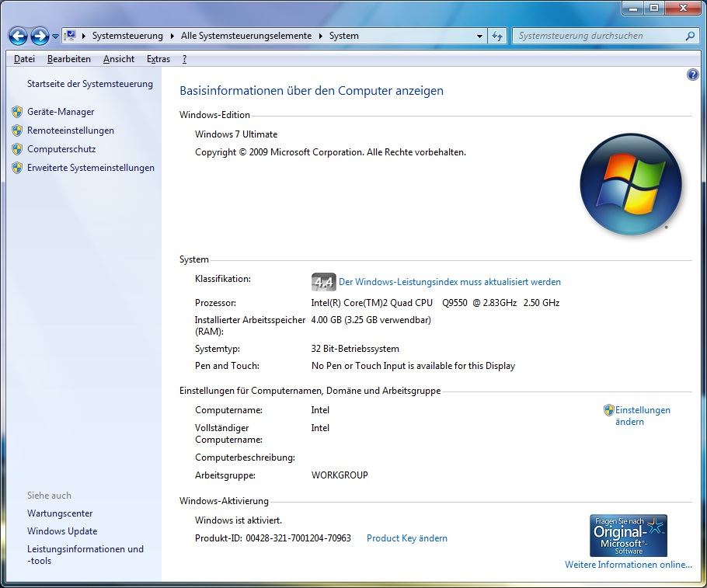
Task: Open Computerschutz link
Action: point(61,149)
